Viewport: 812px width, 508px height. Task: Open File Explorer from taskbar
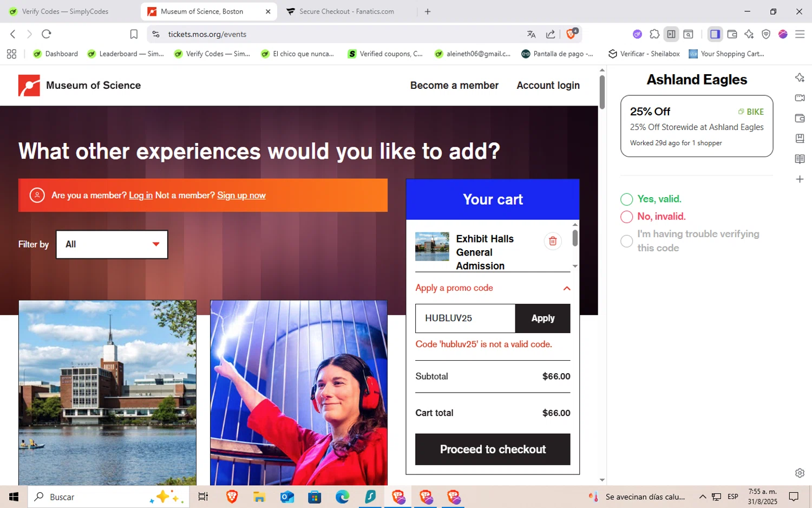[259, 497]
